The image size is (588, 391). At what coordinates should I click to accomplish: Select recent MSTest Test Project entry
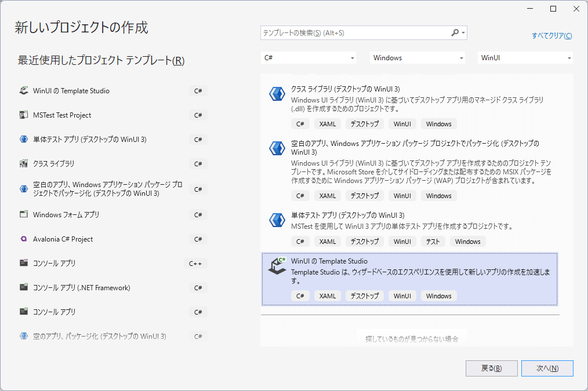[112, 115]
